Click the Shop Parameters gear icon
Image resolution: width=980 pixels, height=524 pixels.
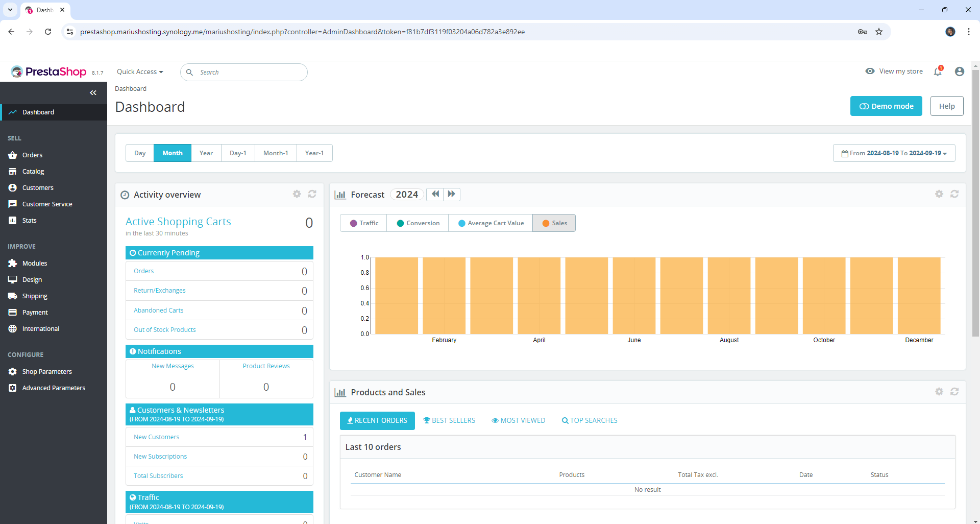pos(13,371)
